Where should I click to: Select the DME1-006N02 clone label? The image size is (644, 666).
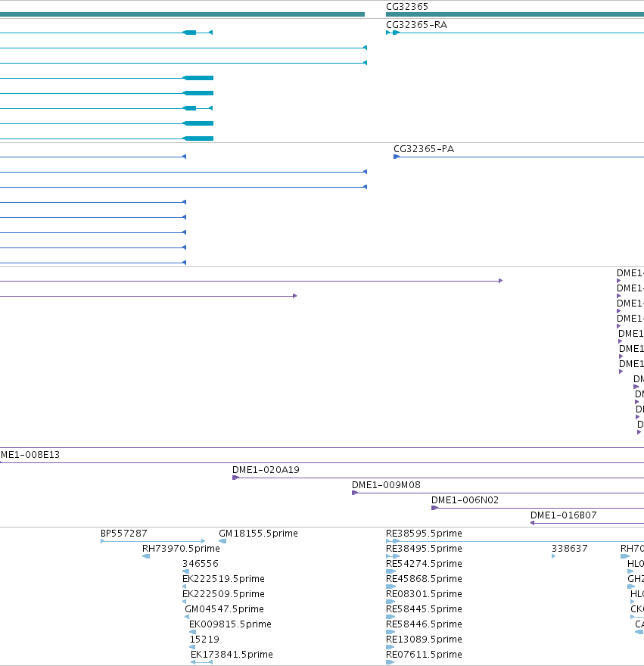point(465,500)
